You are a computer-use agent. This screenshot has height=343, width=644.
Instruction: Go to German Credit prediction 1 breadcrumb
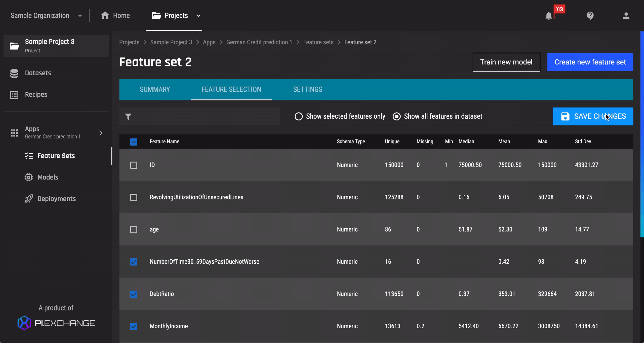pos(259,42)
